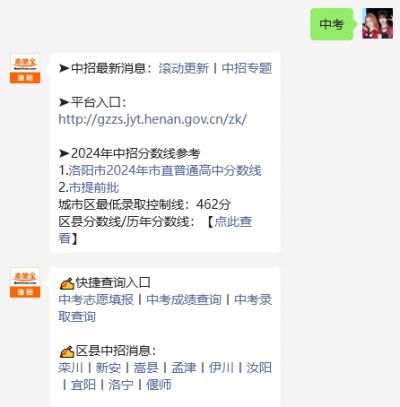Visit the gzzs.jyt.henan.gov.cn platform URL
This screenshot has width=400, height=407.
point(153,119)
